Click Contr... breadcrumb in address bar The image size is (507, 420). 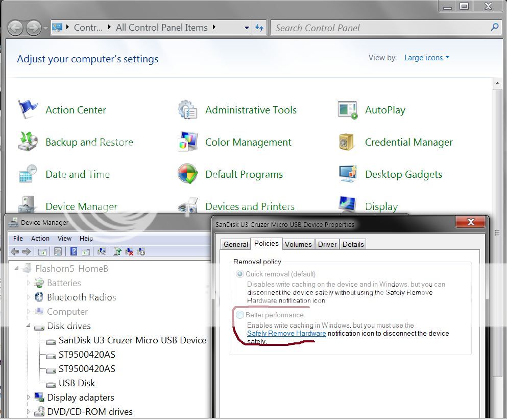[88, 28]
